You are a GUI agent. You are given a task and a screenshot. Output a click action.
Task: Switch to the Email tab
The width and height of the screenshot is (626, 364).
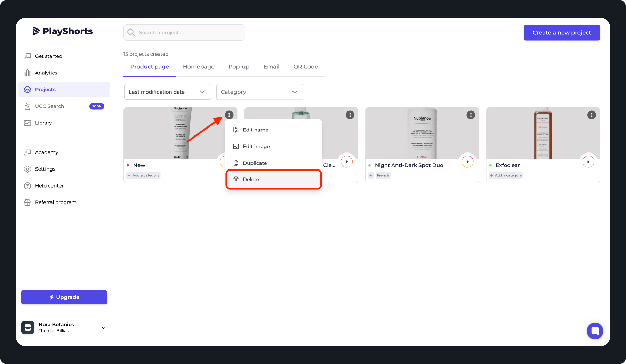[x=271, y=67]
